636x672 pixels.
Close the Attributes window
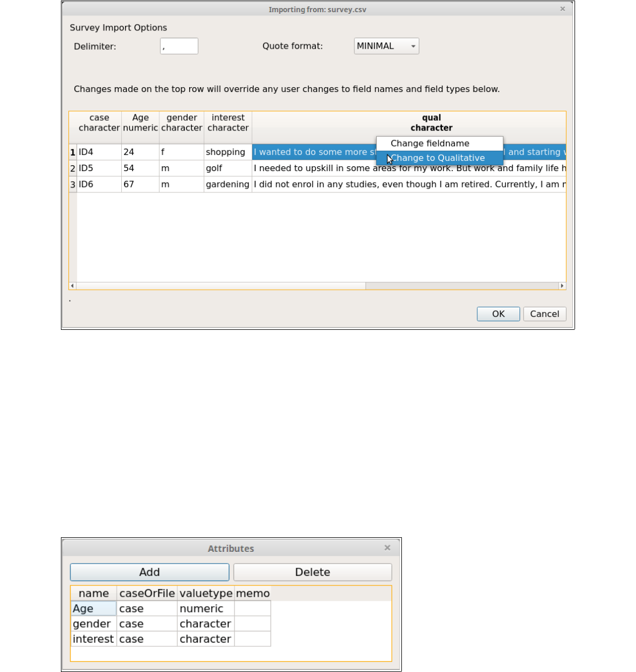tap(387, 548)
